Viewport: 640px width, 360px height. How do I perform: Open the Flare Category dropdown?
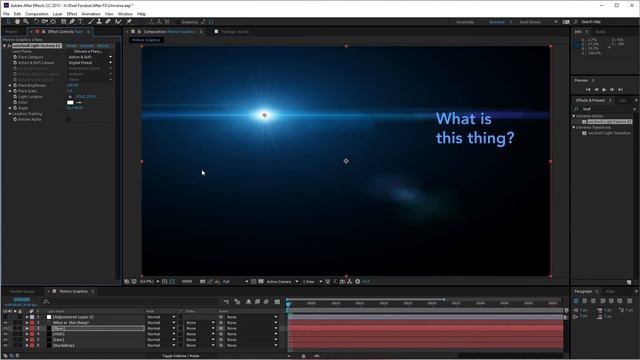(90, 57)
